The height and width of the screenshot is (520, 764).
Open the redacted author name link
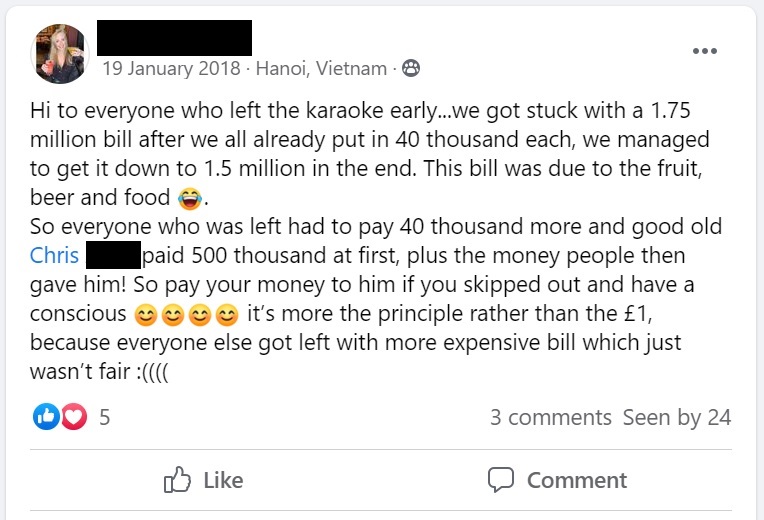click(175, 38)
